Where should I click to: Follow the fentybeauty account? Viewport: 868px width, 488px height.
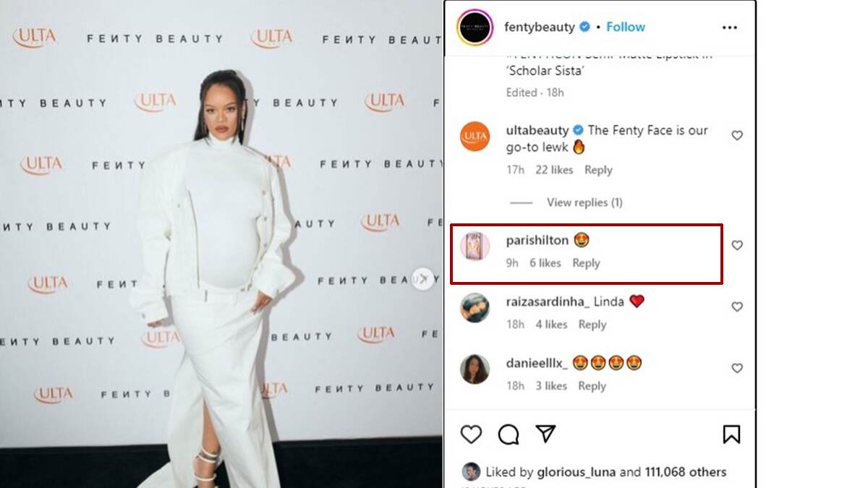click(625, 27)
